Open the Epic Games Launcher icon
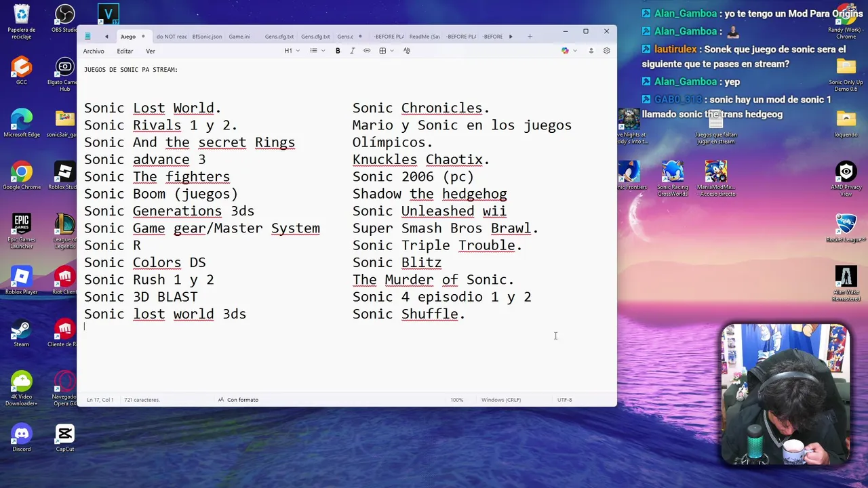868x488 pixels. click(x=22, y=230)
